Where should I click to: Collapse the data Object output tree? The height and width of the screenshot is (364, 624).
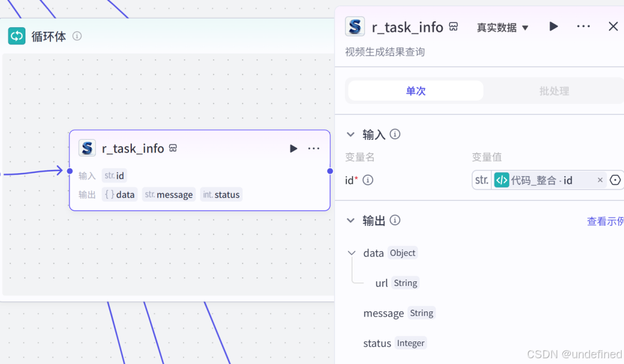[351, 253]
